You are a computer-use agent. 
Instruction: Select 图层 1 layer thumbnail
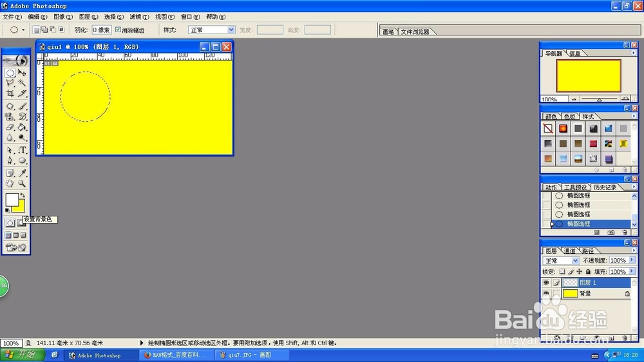[x=570, y=283]
